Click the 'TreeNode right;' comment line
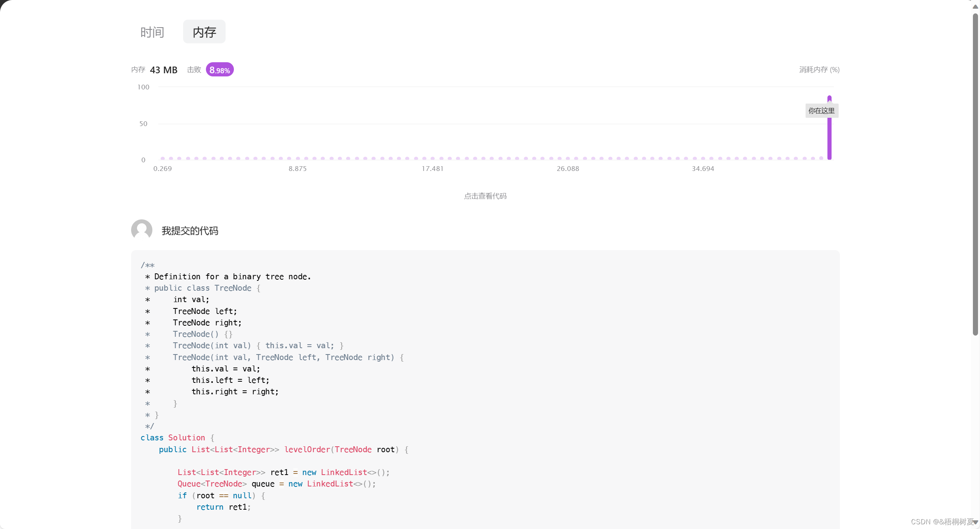This screenshot has width=980, height=529. [x=207, y=323]
